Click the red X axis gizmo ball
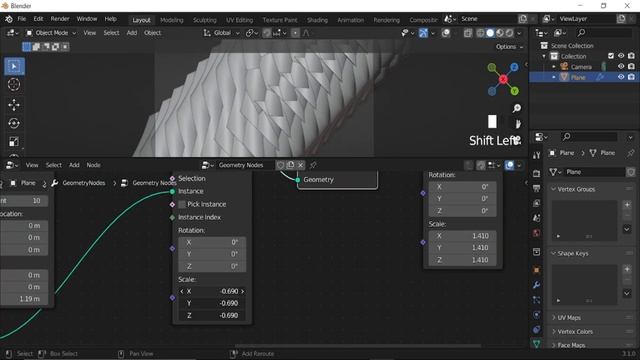This screenshot has height=360, width=640. point(503,79)
